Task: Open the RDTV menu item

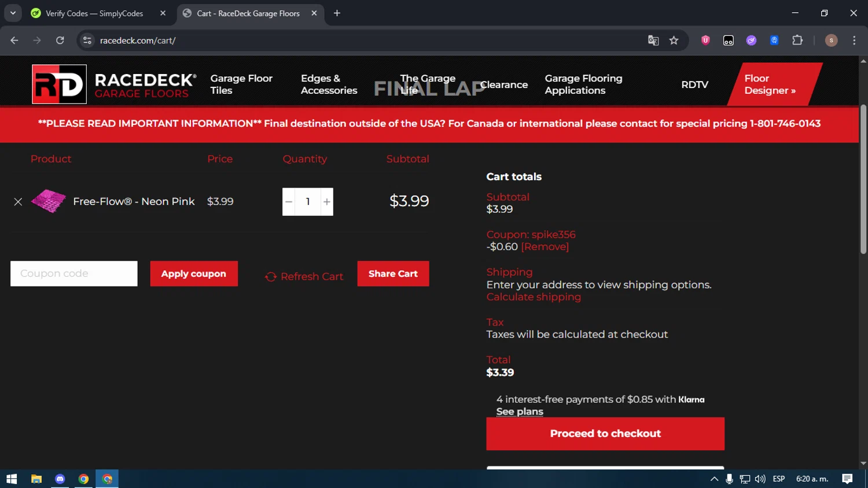Action: [694, 85]
